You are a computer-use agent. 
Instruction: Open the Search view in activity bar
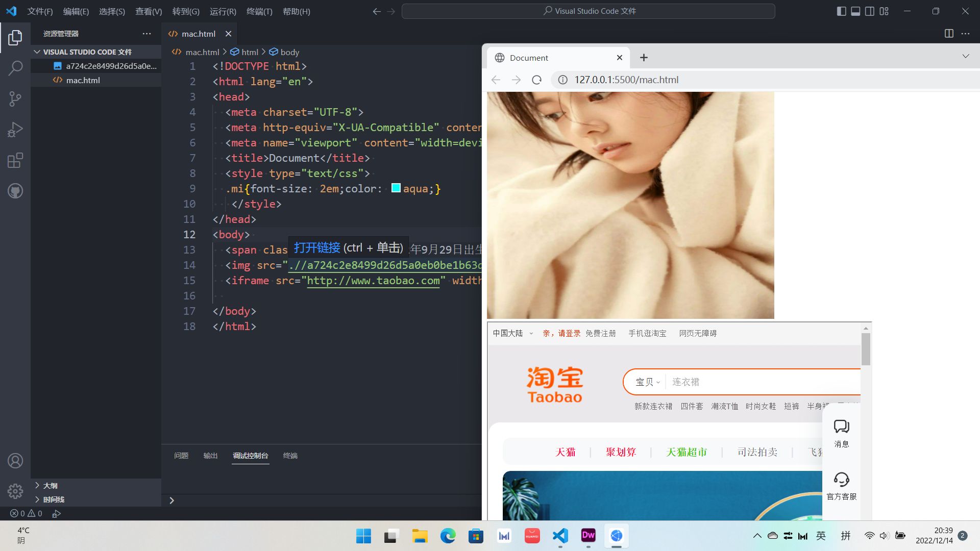[15, 68]
